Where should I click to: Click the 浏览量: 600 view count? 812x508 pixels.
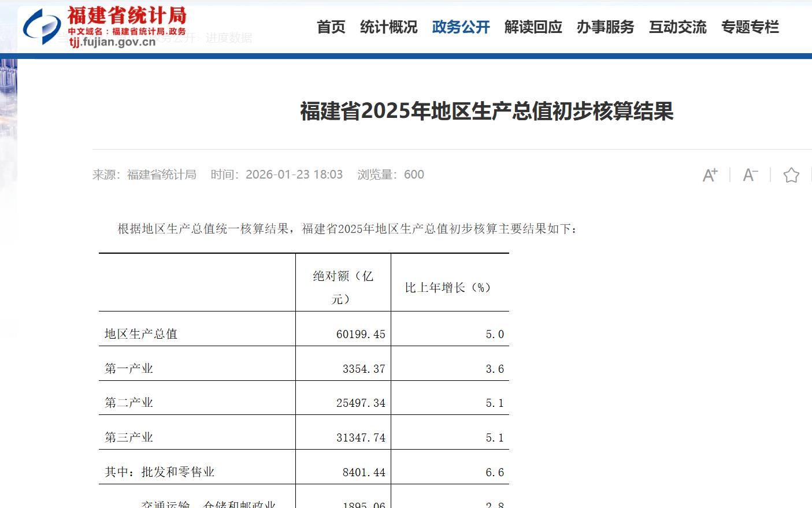[391, 175]
